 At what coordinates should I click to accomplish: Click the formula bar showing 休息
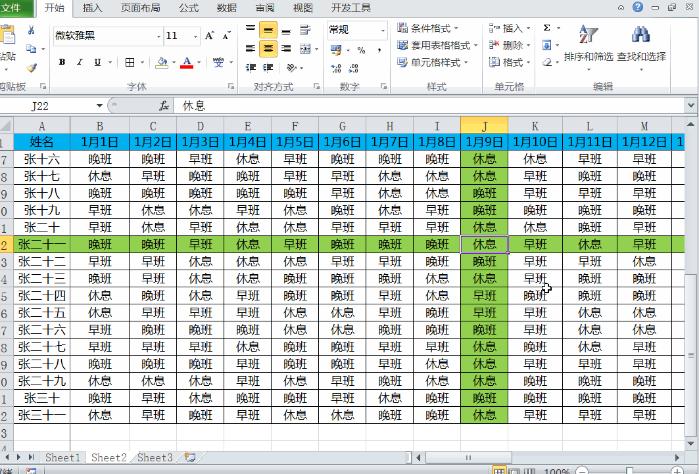point(430,106)
